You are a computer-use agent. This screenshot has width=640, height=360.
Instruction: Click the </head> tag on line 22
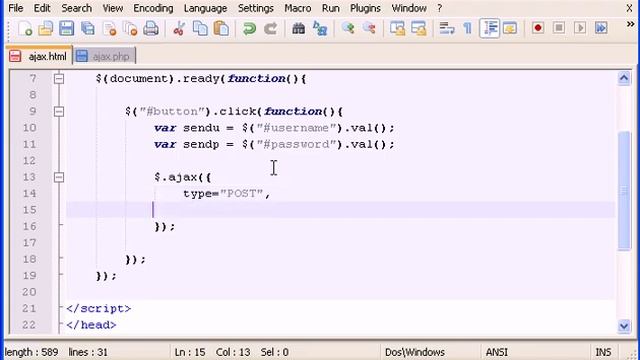click(x=91, y=325)
